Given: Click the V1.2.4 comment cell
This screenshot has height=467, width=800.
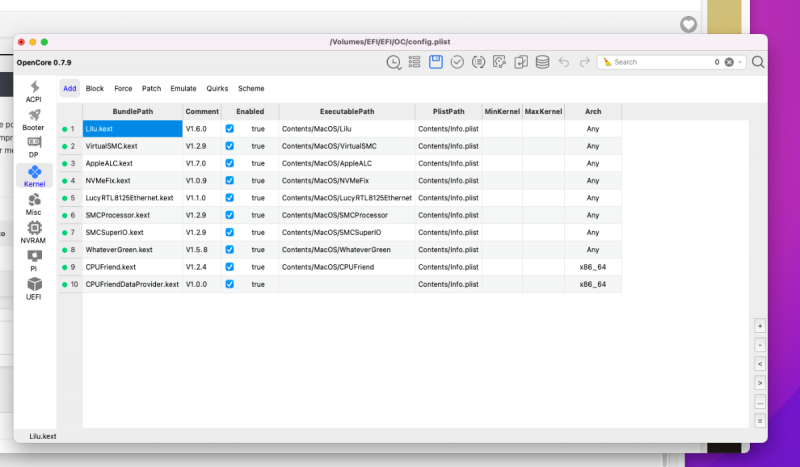Looking at the screenshot, I should click(202, 267).
